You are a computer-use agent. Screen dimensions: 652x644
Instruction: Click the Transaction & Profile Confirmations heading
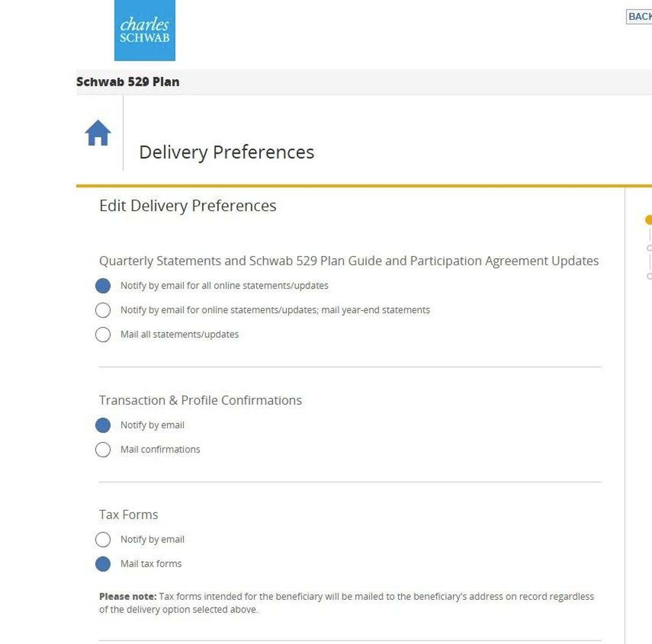point(200,400)
